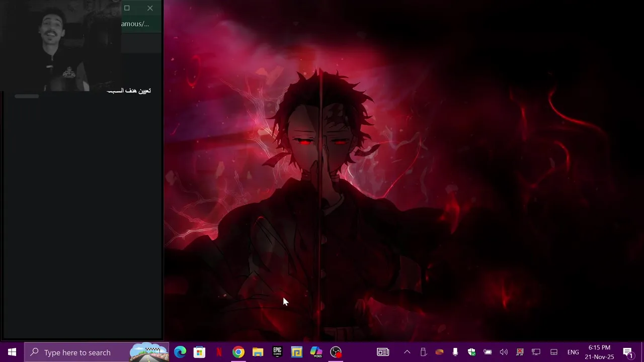The height and width of the screenshot is (362, 644).
Task: Click the 'amous/...' address text
Action: pyautogui.click(x=135, y=24)
